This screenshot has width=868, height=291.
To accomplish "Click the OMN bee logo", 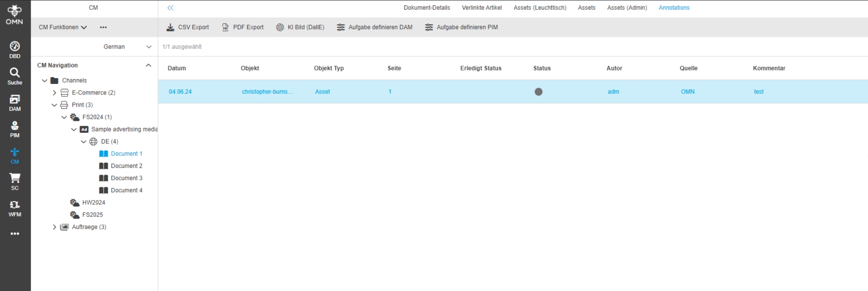I will (x=15, y=14).
